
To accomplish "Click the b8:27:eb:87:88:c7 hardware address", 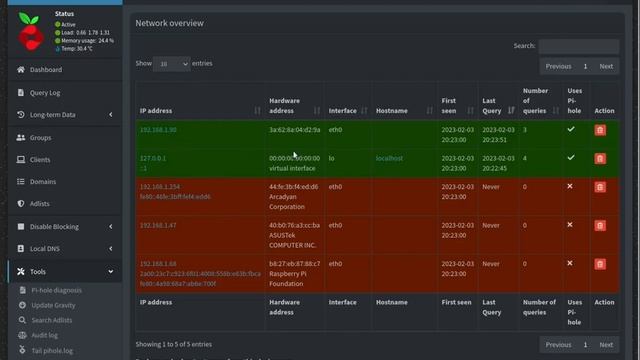I will point(295,264).
